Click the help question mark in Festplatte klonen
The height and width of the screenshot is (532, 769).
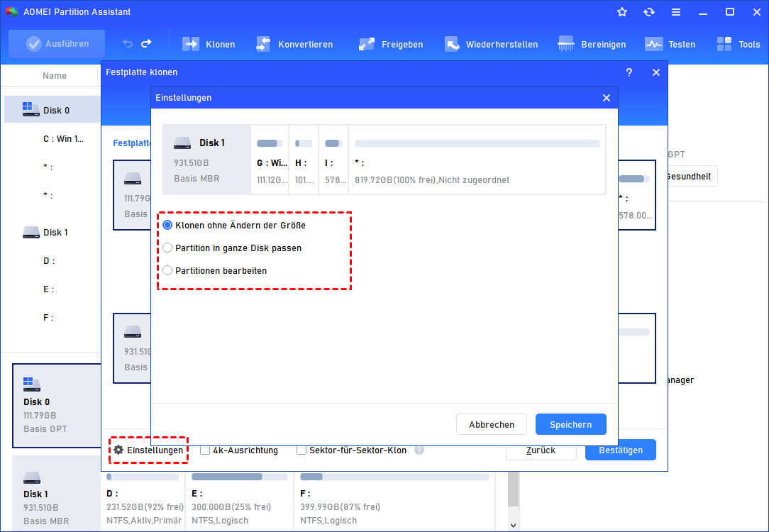point(629,72)
